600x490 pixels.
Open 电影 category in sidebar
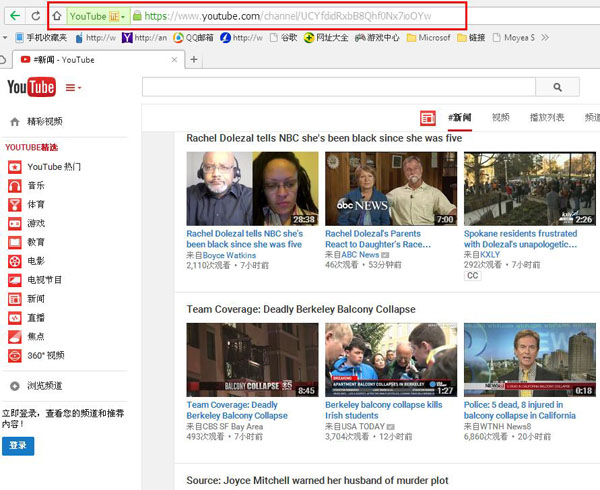[26, 261]
